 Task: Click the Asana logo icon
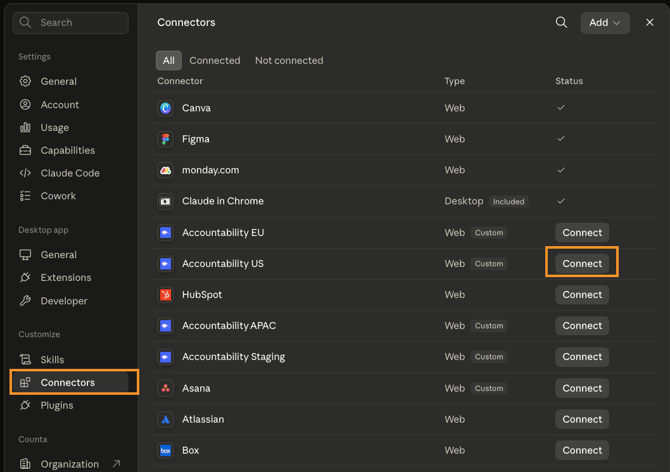tap(165, 388)
